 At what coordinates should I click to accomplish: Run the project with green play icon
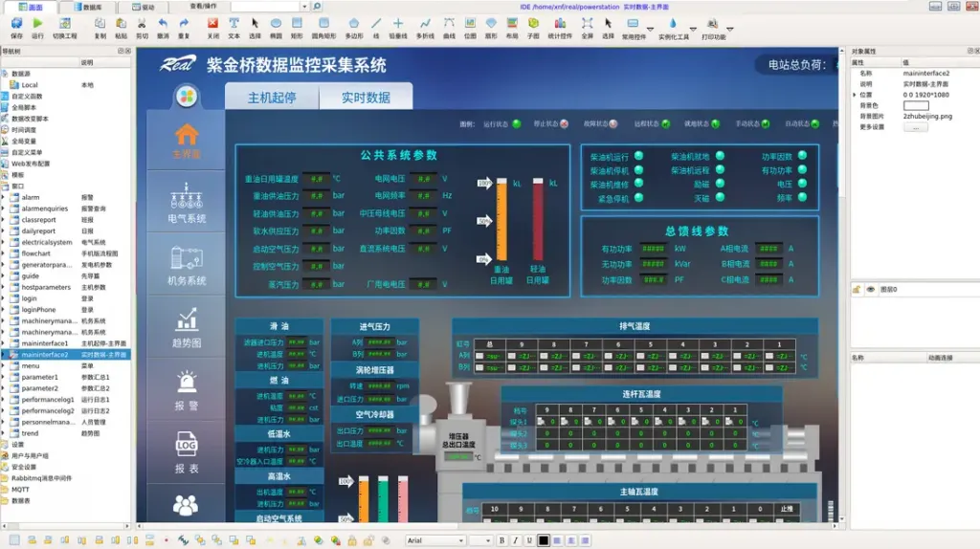tap(37, 23)
